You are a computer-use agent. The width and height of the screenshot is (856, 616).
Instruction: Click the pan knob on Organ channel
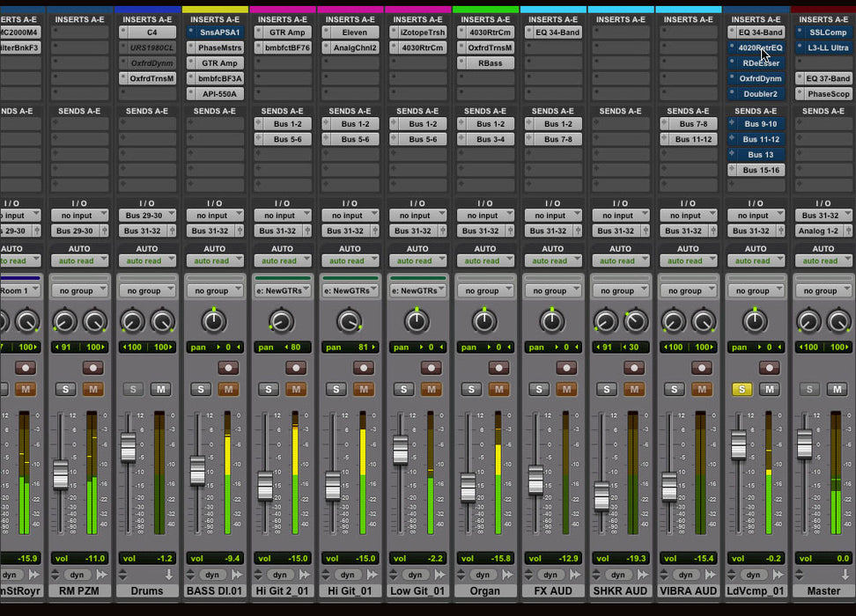(x=484, y=321)
